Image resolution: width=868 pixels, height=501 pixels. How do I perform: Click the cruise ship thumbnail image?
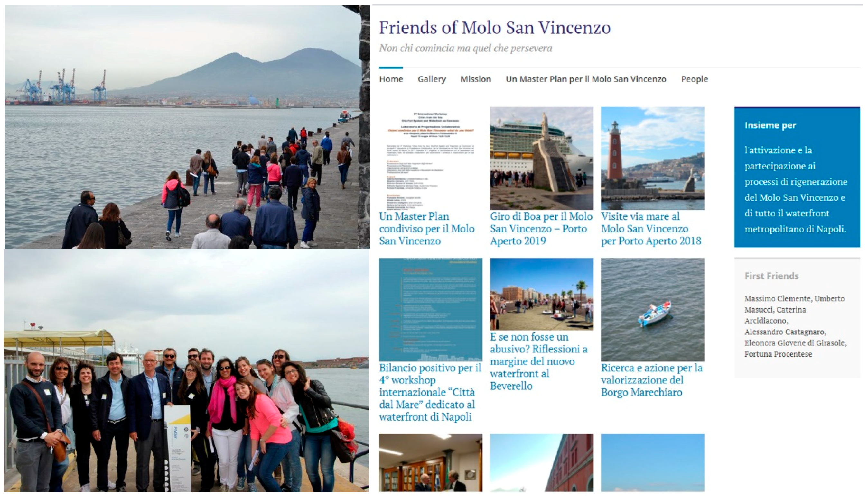pos(542,158)
